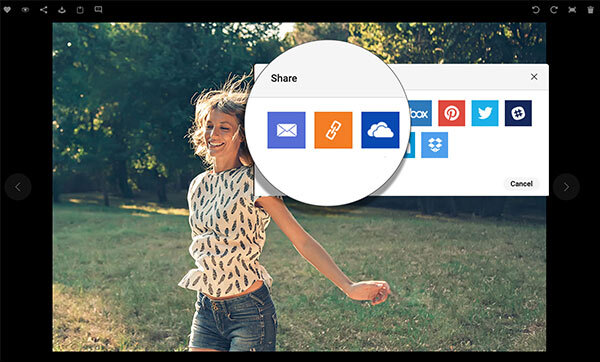Click the Cancel button in the Share dialog
The height and width of the screenshot is (362, 600).
(521, 184)
